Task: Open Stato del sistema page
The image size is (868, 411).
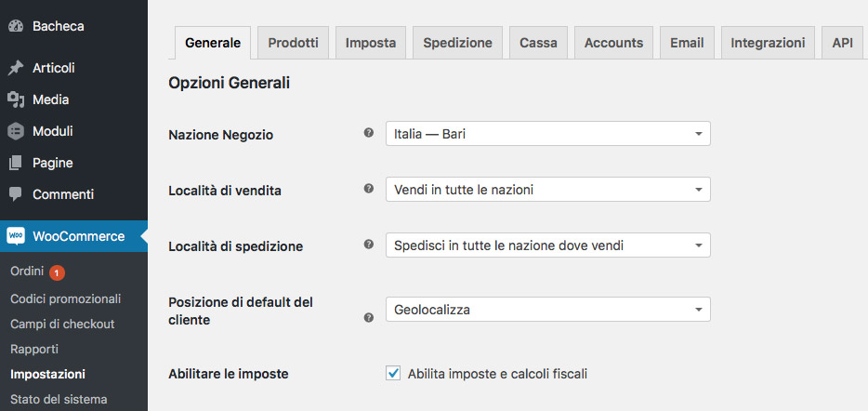Action: pyautogui.click(x=59, y=399)
